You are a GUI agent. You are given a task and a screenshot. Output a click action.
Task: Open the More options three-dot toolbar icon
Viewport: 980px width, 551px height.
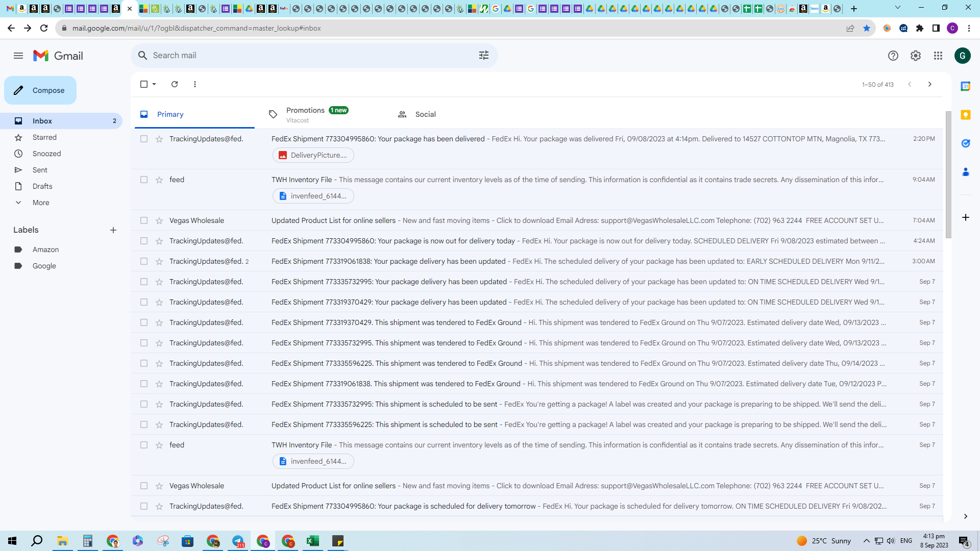pos(195,84)
